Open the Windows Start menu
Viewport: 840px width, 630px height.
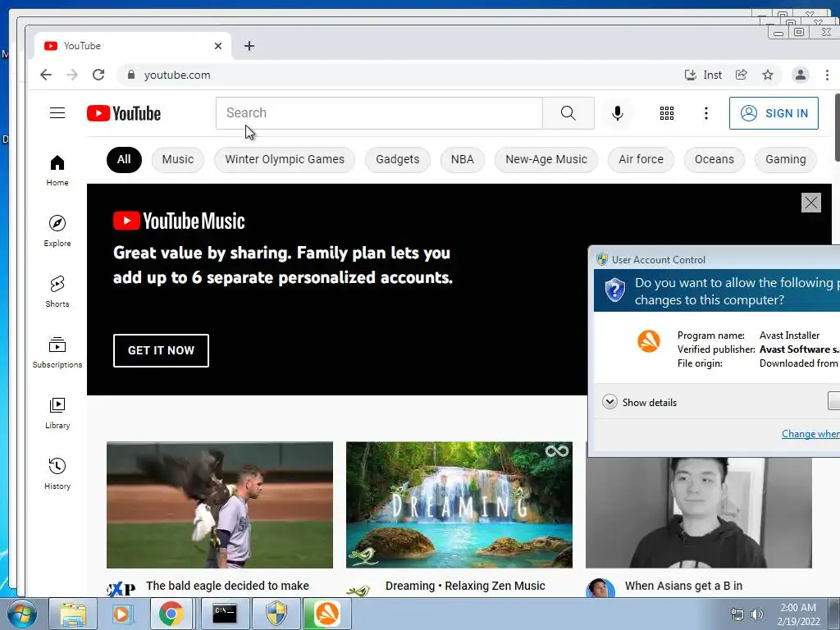(21, 614)
